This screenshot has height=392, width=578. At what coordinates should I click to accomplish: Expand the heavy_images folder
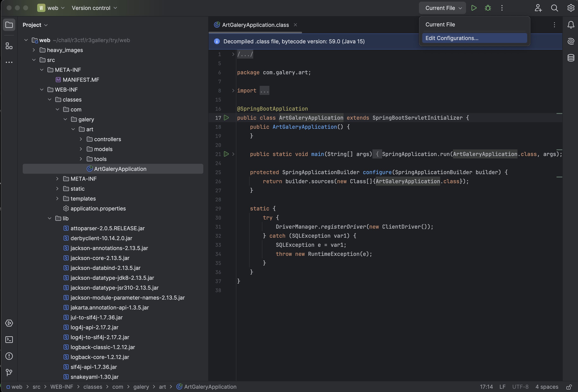coord(34,50)
